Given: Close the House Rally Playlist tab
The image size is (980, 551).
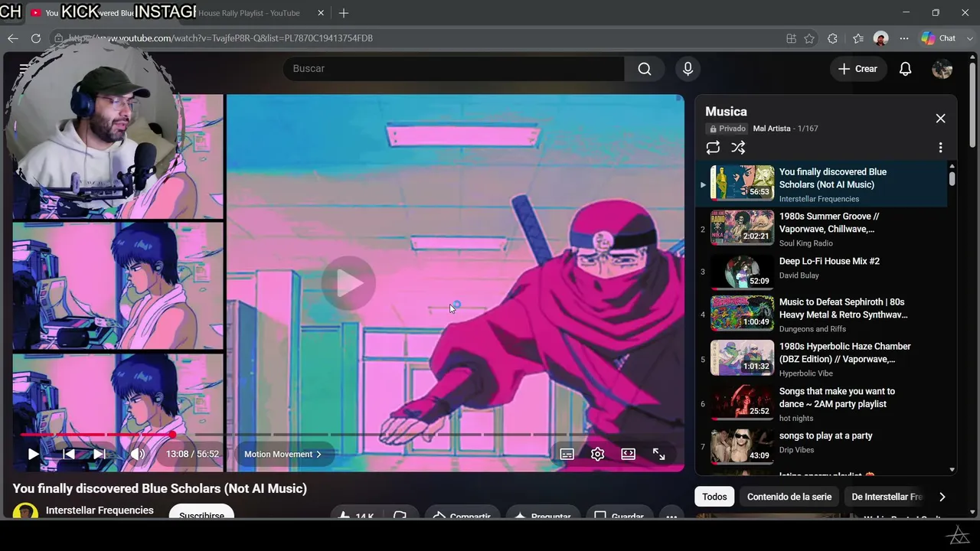Looking at the screenshot, I should pyautogui.click(x=321, y=13).
